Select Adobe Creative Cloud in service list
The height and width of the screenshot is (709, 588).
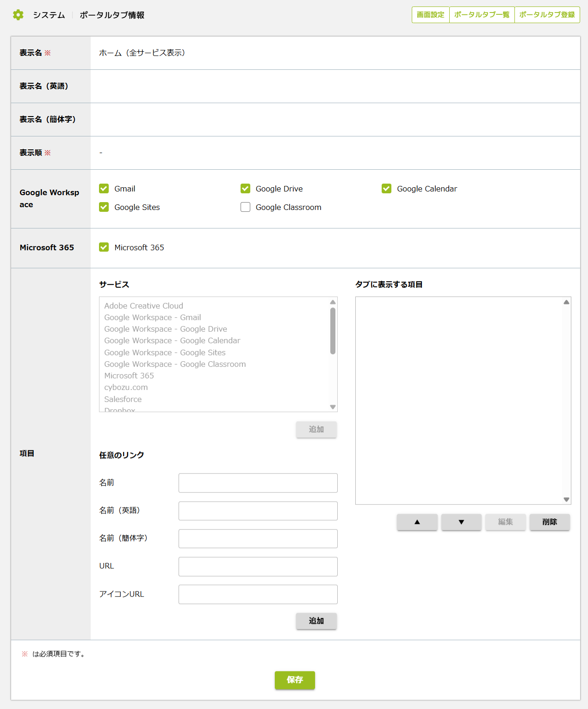(x=144, y=306)
